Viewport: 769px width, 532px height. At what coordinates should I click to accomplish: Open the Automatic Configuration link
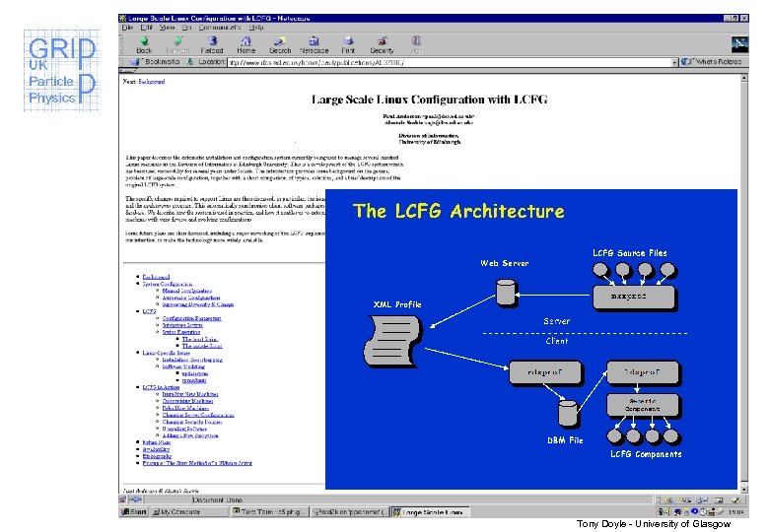pos(191,298)
